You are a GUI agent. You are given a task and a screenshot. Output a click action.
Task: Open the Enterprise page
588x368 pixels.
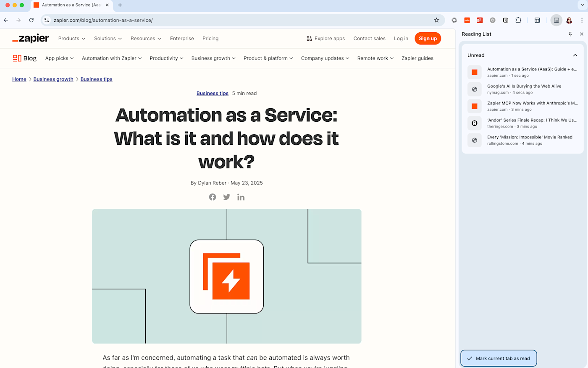[182, 38]
